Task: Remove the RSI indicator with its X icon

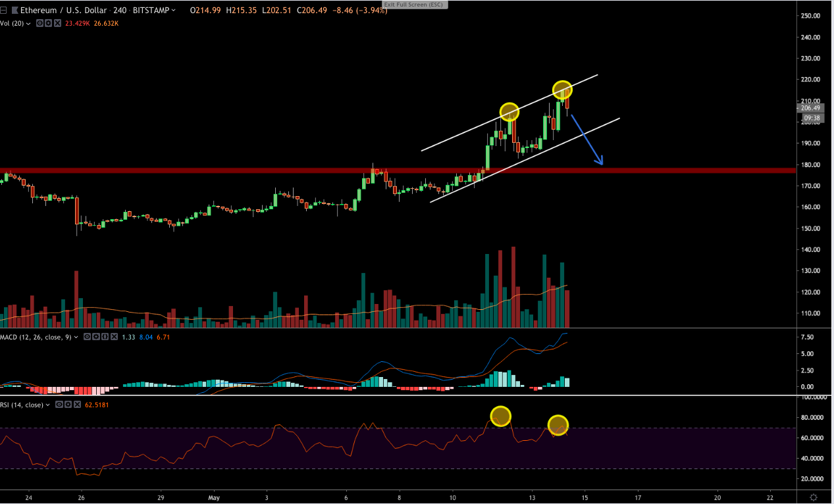Action: (x=76, y=405)
